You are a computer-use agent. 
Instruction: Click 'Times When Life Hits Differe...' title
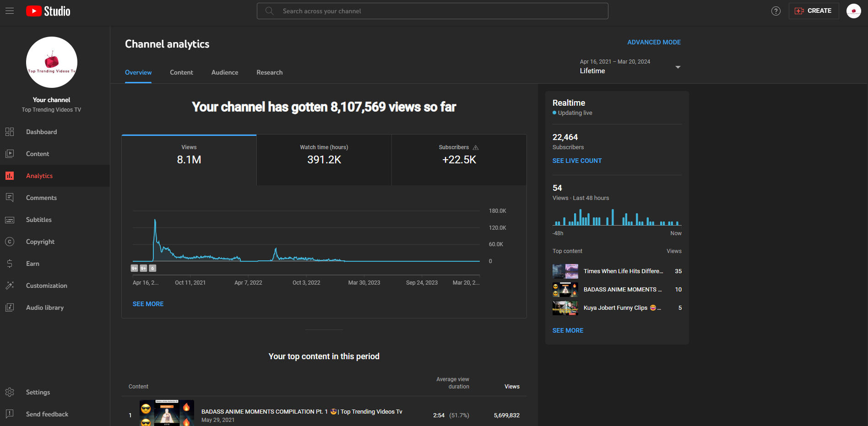tap(623, 271)
